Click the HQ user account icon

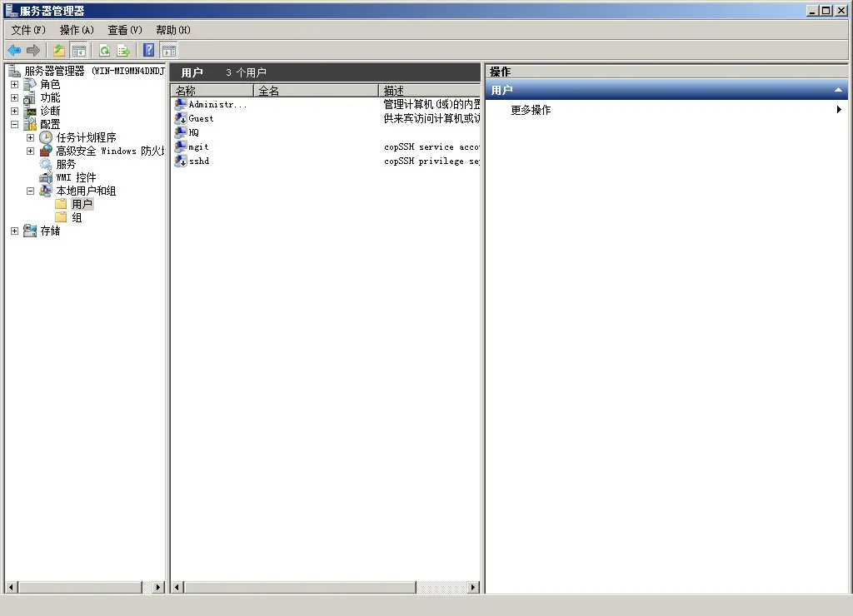coord(180,132)
